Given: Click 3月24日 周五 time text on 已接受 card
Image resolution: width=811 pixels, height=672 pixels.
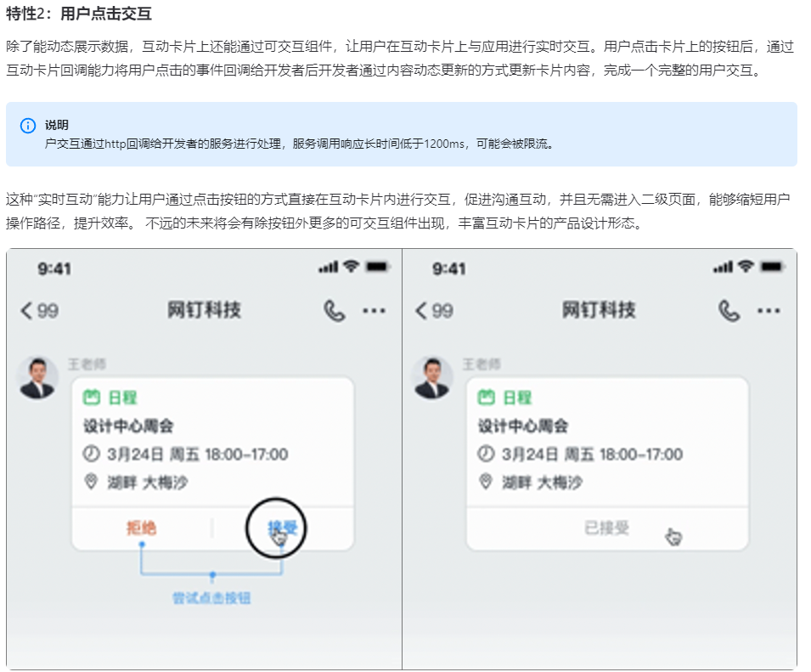Looking at the screenshot, I should [x=592, y=455].
